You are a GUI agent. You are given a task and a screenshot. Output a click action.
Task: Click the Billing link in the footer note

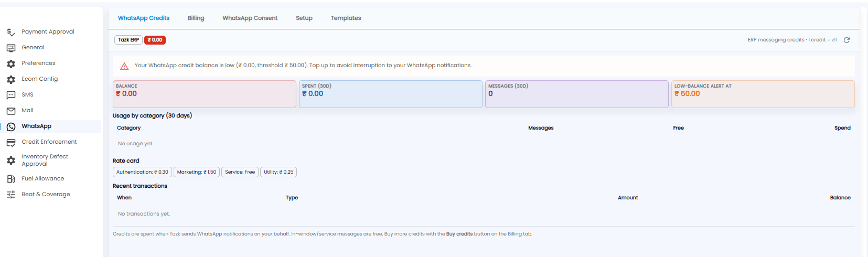point(513,234)
